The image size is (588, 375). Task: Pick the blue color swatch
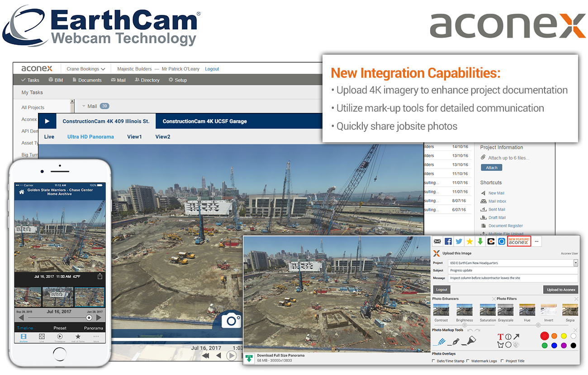[x=554, y=346]
